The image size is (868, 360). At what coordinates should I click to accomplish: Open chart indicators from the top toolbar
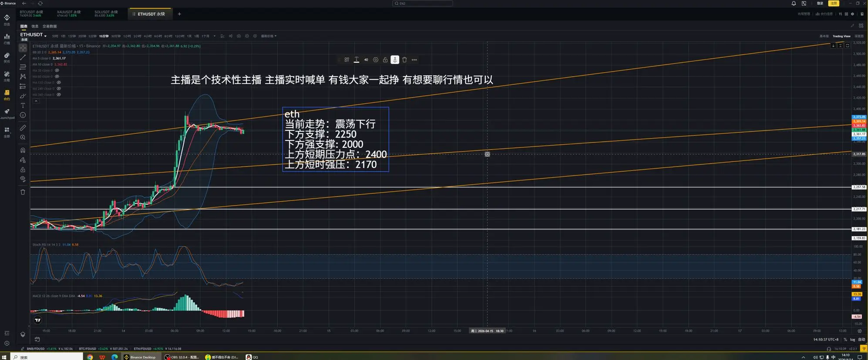coord(222,36)
